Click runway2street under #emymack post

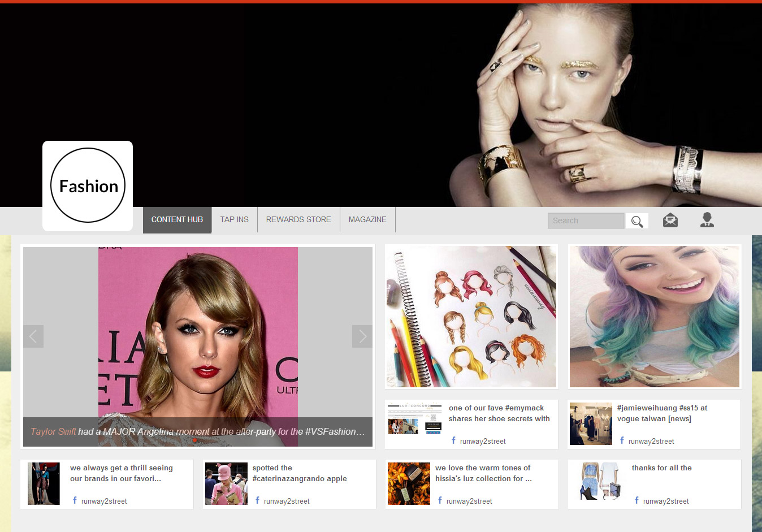[x=483, y=442]
